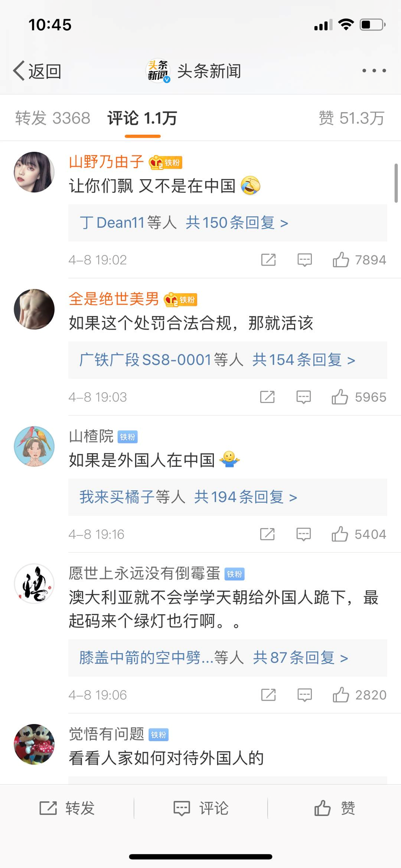Expand the 共87条回复 reply thread

300,658
